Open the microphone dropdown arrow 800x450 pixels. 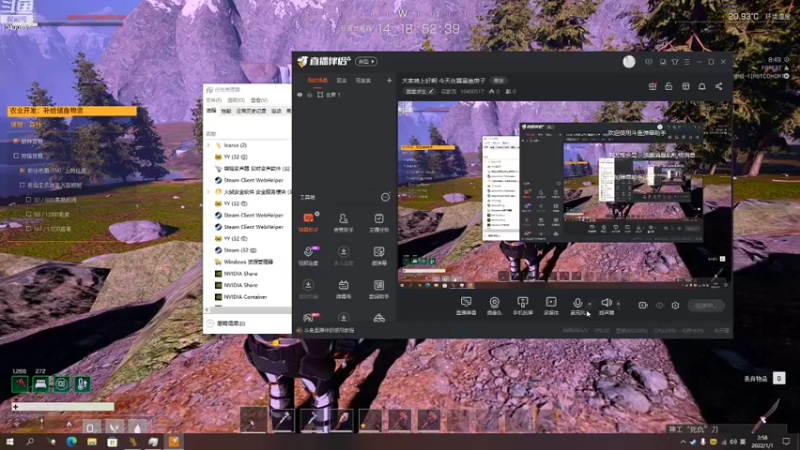pos(589,304)
